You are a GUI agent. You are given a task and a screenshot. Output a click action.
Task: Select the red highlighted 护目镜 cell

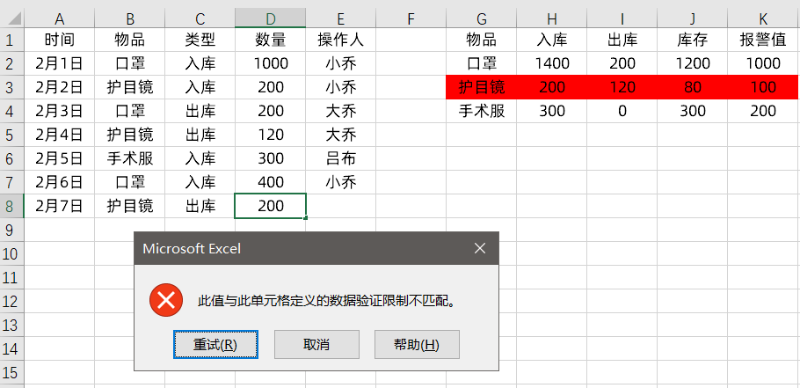coord(482,87)
